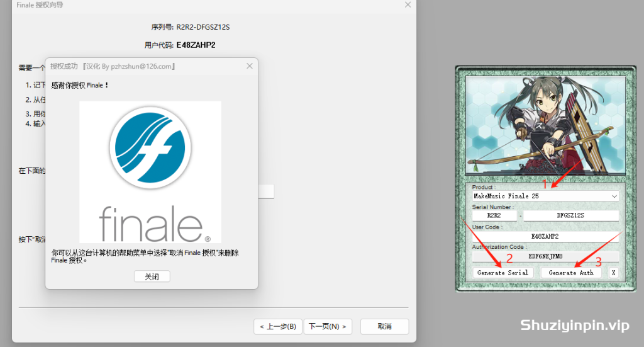Click the 关闭 button in success dialog
This screenshot has width=644, height=347.
[152, 276]
